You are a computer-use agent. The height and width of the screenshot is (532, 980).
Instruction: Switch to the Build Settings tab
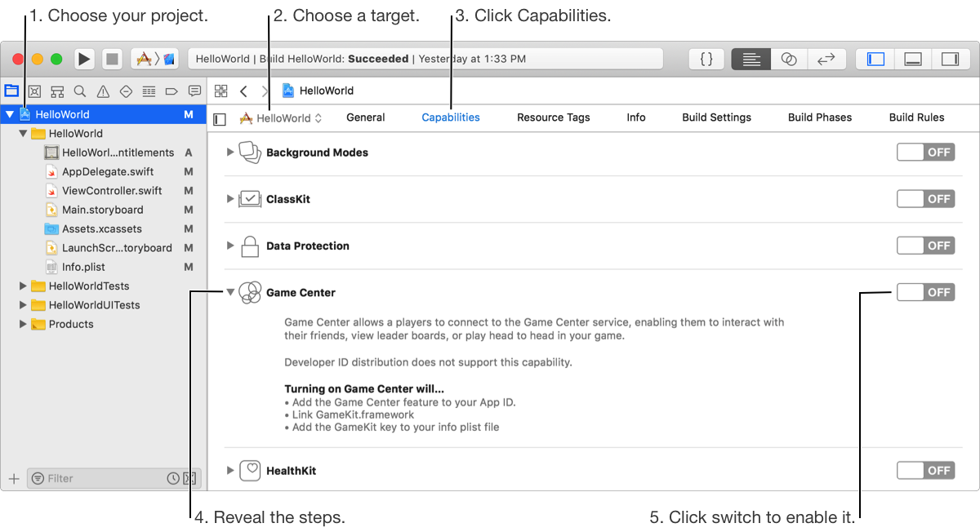click(716, 117)
